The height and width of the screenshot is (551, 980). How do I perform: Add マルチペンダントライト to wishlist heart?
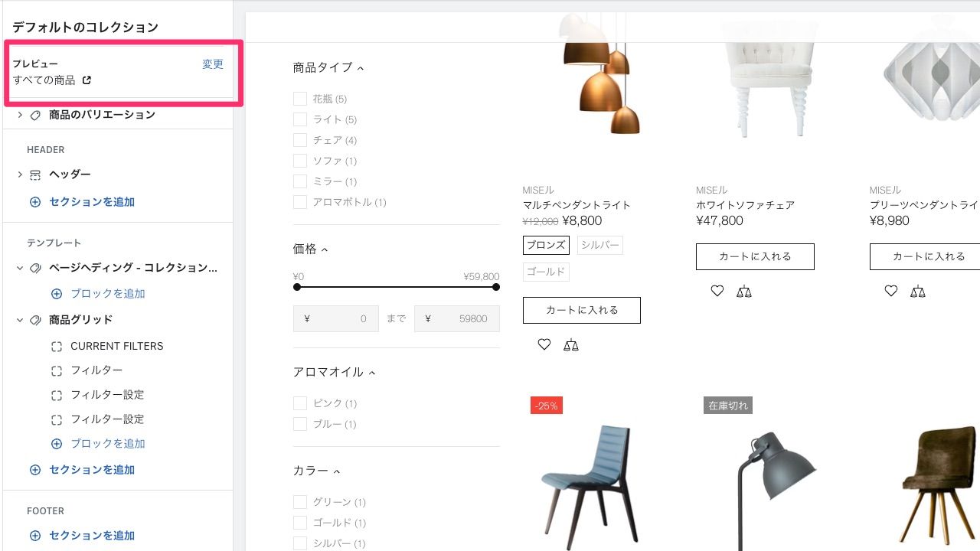tap(544, 345)
